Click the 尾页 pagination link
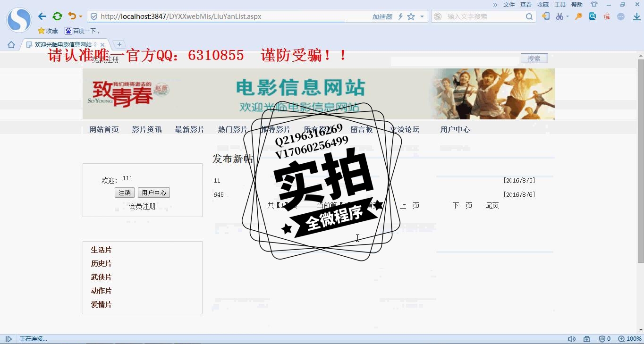This screenshot has height=344, width=644. (492, 205)
